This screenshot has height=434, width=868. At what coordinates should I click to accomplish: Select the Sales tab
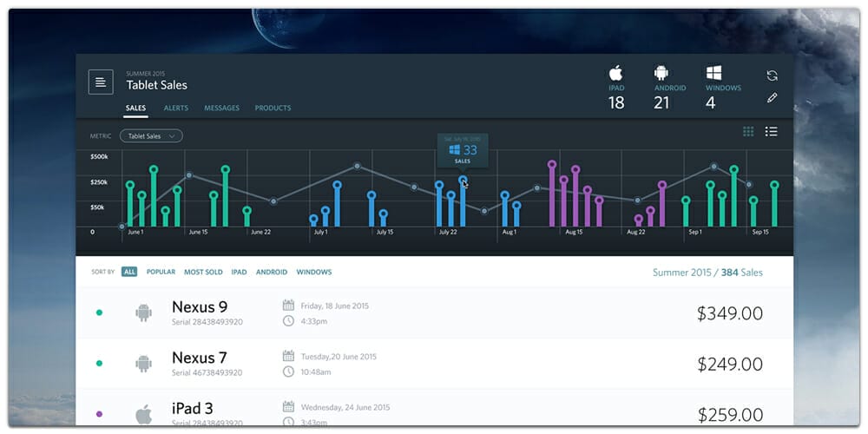point(135,108)
